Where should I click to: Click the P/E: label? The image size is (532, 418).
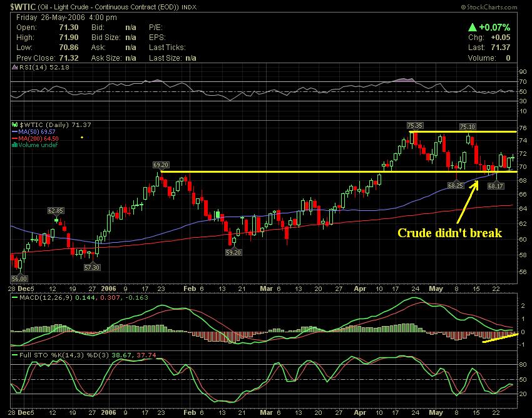[156, 28]
